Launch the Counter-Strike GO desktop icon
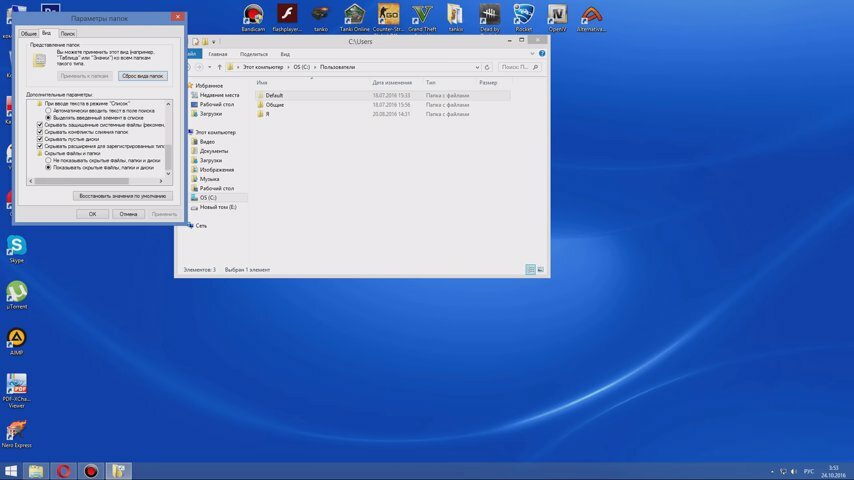Image resolution: width=854 pixels, height=480 pixels. (x=388, y=17)
